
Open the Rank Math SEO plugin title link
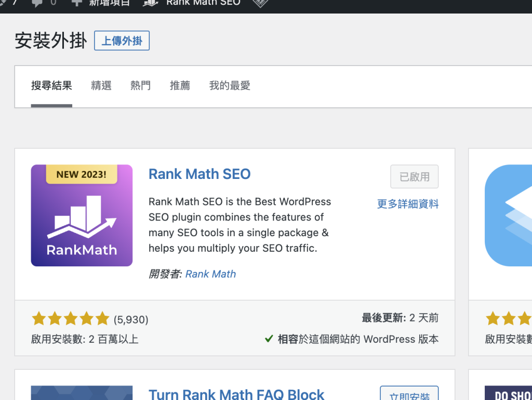(x=199, y=174)
